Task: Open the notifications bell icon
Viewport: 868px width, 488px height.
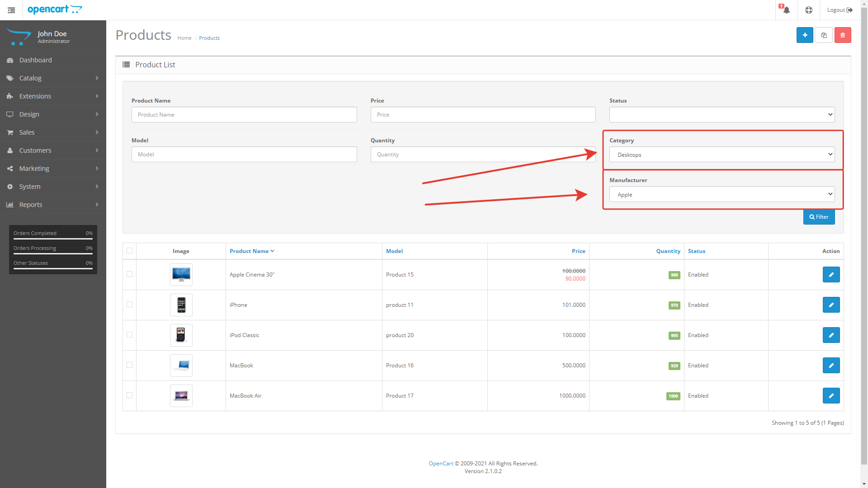Action: tap(786, 10)
